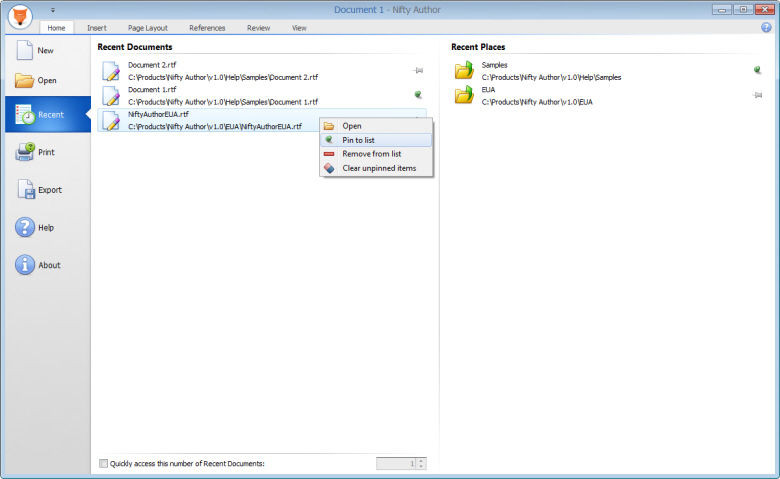Image resolution: width=780 pixels, height=479 pixels.
Task: Click path ending Samples\Document 1.rtf
Action: point(223,102)
